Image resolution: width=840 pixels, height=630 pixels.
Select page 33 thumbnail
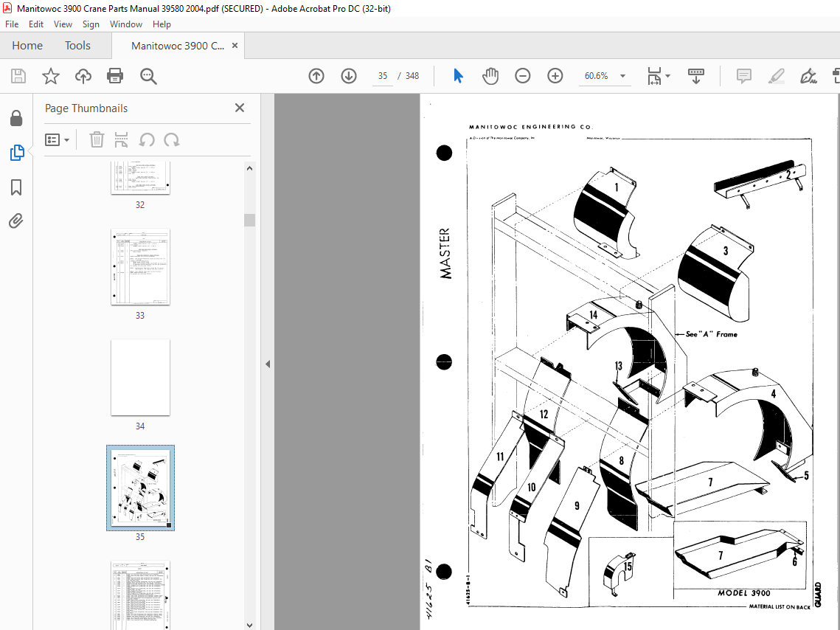(140, 267)
